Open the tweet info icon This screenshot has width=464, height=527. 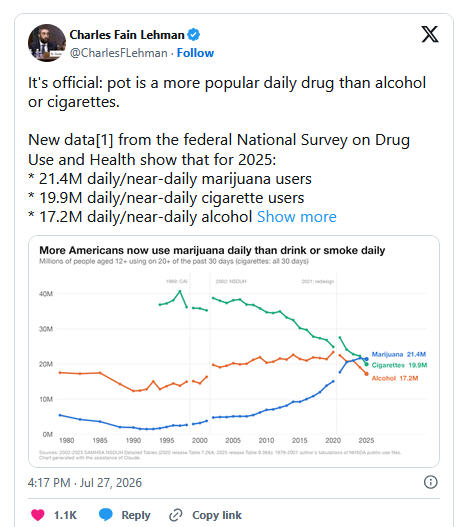click(x=430, y=482)
